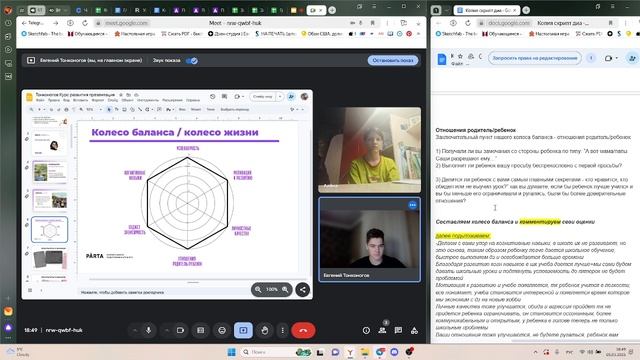Click the Слайд-шоу button in Slides
The image size is (640, 360).
(263, 97)
